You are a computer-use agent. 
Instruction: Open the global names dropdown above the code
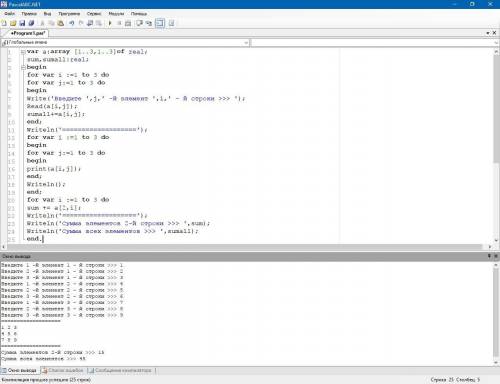pyautogui.click(x=125, y=42)
